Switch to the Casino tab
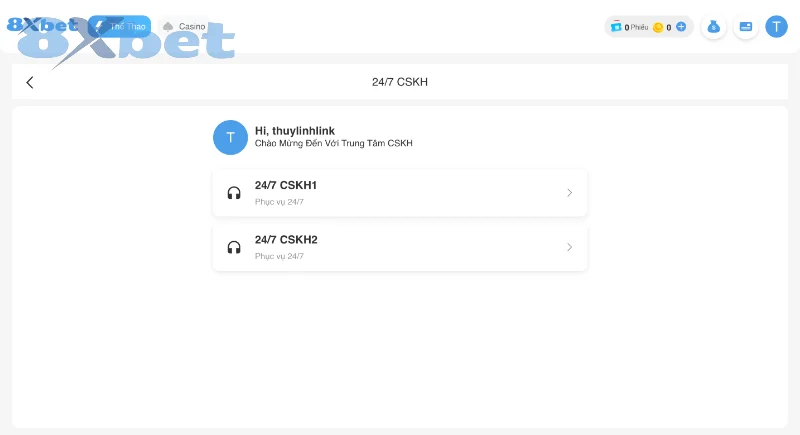Image resolution: width=800 pixels, height=435 pixels. click(x=184, y=26)
